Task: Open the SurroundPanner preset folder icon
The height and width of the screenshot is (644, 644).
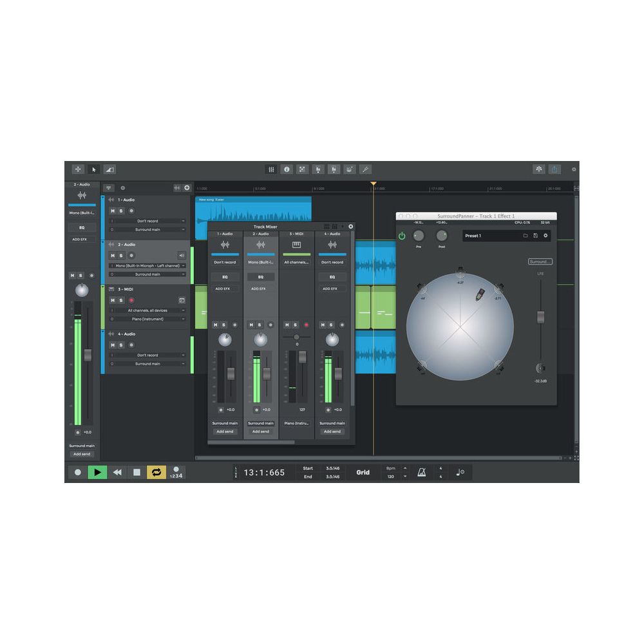Action: click(x=525, y=236)
